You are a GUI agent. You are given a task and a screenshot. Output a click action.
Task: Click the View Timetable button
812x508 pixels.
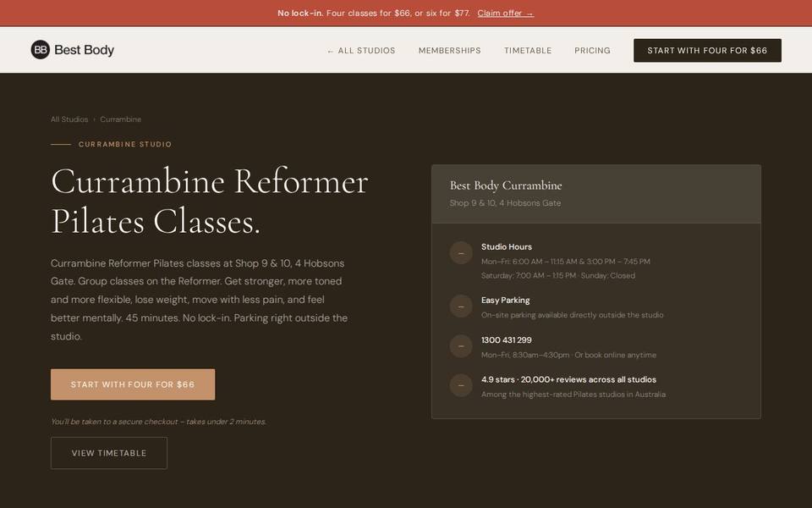(109, 453)
